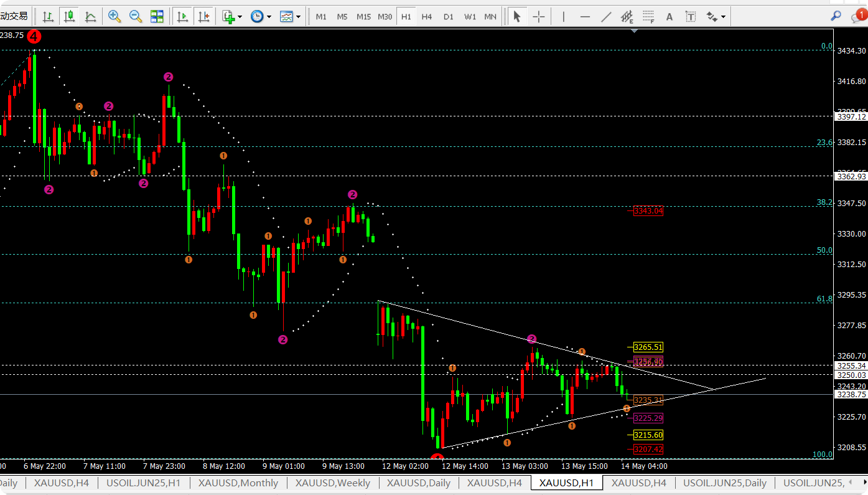The image size is (868, 495).
Task: Zoom out of the chart
Action: [x=136, y=17]
